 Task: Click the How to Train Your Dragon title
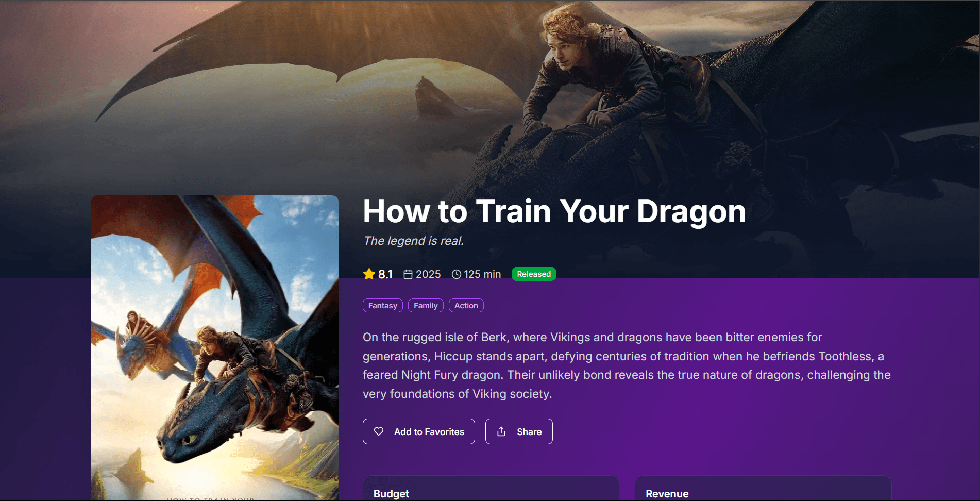point(554,211)
